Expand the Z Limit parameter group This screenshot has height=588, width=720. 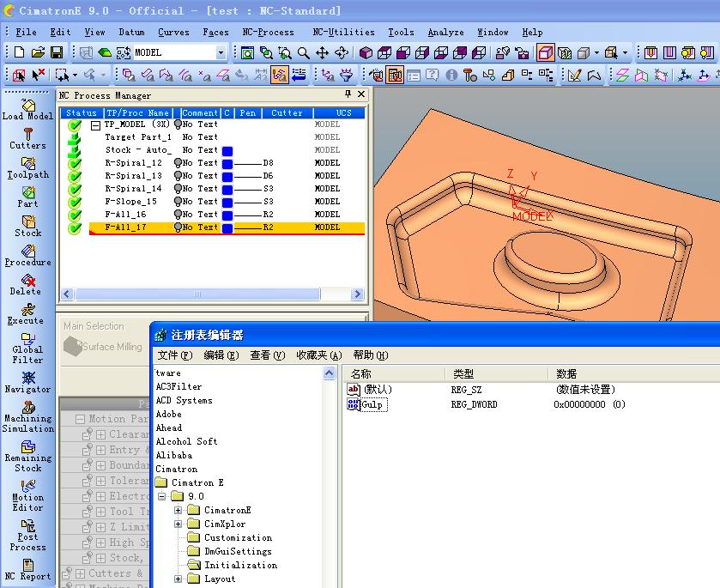click(x=101, y=527)
